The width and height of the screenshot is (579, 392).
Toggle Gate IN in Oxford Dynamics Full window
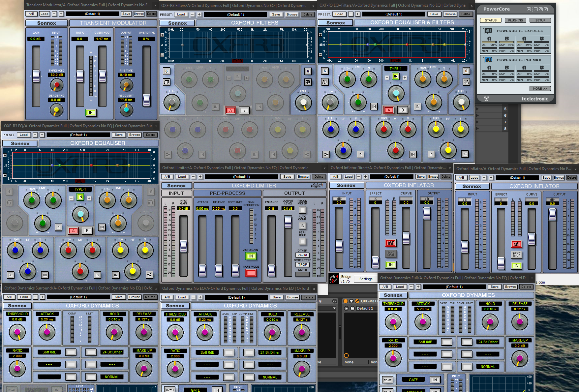(x=435, y=380)
